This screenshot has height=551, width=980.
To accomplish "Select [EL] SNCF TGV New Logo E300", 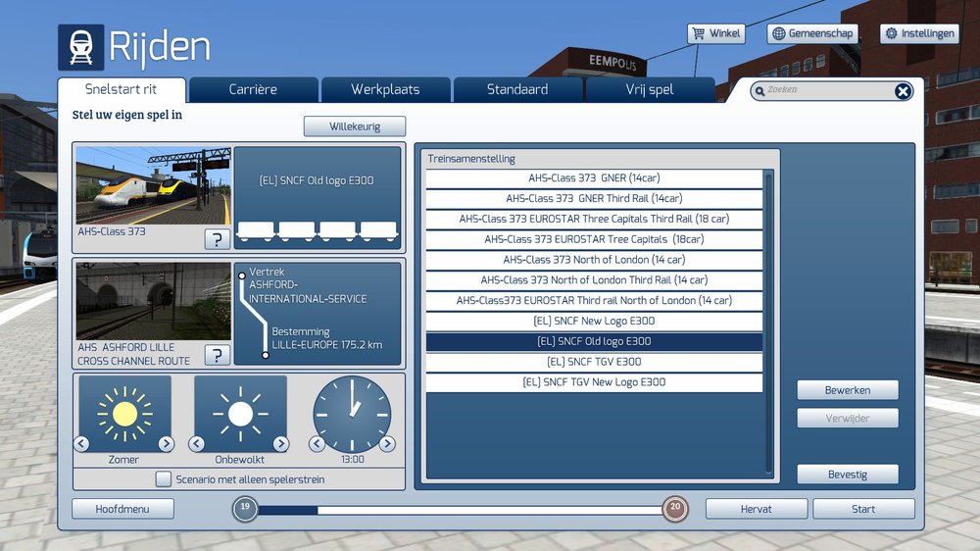I will tap(594, 382).
